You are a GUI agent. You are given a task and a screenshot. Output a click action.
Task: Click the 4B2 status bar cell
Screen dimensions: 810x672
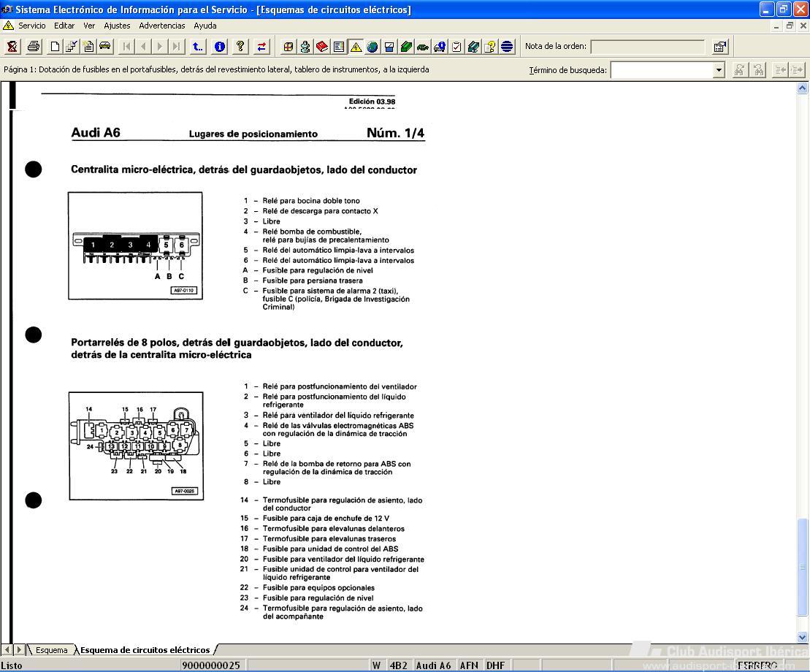point(398,665)
